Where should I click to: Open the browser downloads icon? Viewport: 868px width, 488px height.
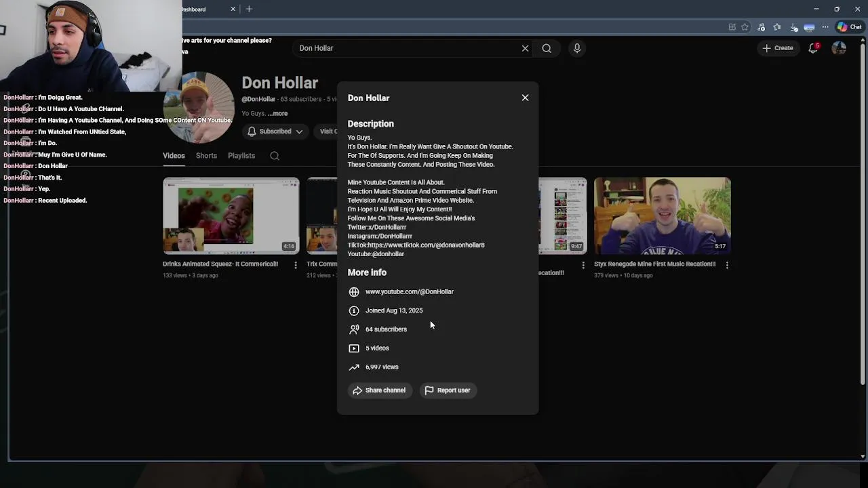794,27
